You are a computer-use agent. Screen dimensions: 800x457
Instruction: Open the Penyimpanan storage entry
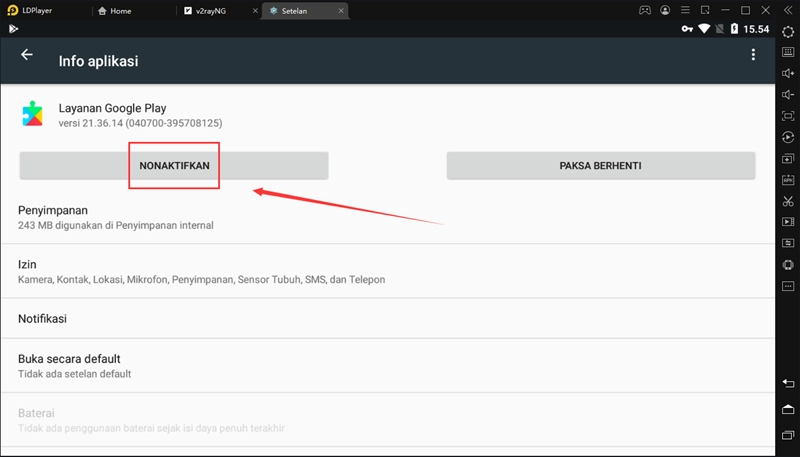[388, 217]
